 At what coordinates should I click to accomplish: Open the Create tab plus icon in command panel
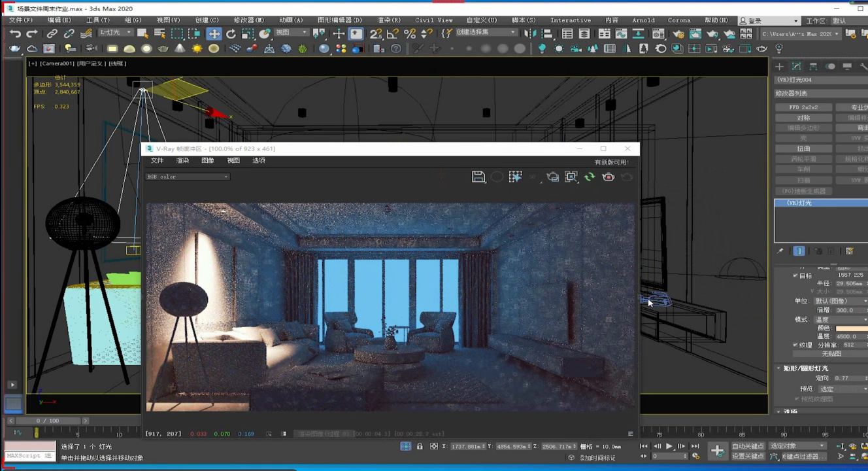pos(779,66)
